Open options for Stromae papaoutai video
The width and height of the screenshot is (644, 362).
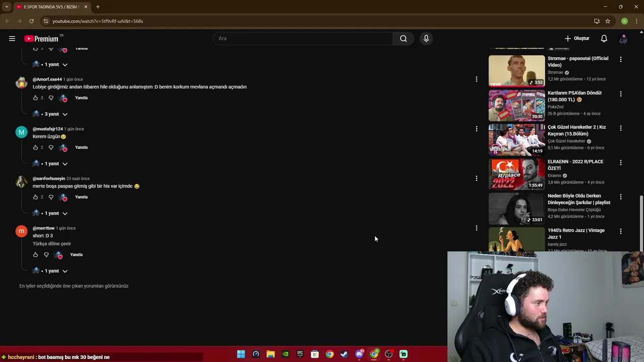pyautogui.click(x=620, y=59)
